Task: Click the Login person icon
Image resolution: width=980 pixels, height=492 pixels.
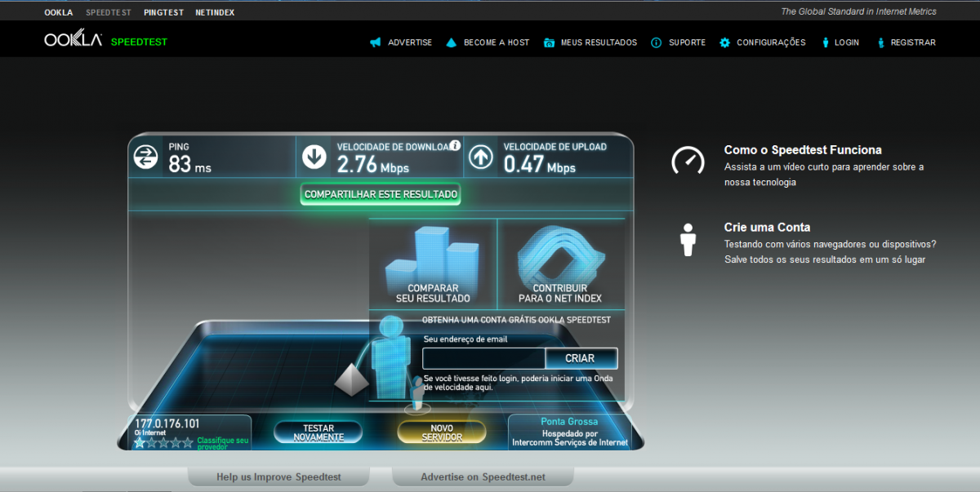Action: point(826,42)
